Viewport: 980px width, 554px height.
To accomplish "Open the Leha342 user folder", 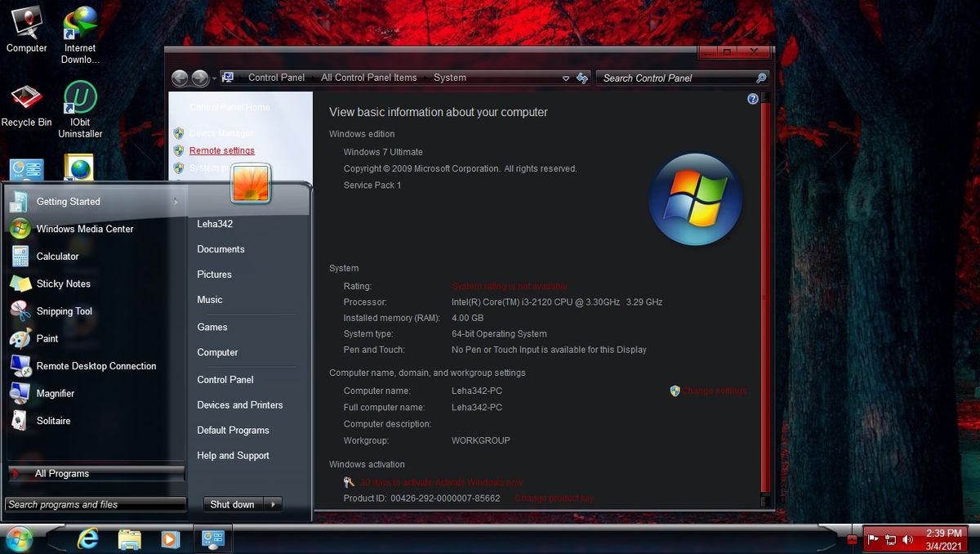I will coord(215,224).
